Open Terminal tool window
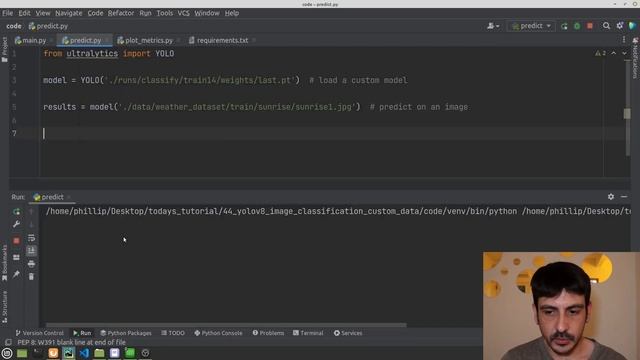640x360 pixels. point(308,333)
